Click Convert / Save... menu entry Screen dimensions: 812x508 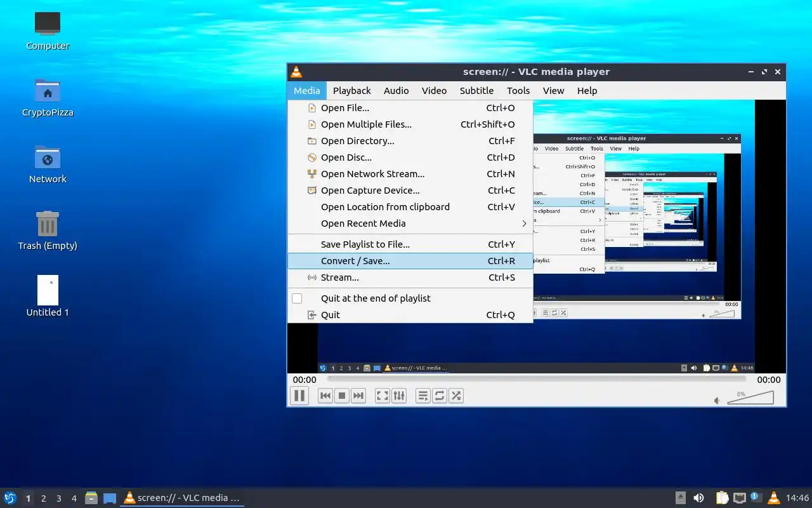(410, 261)
